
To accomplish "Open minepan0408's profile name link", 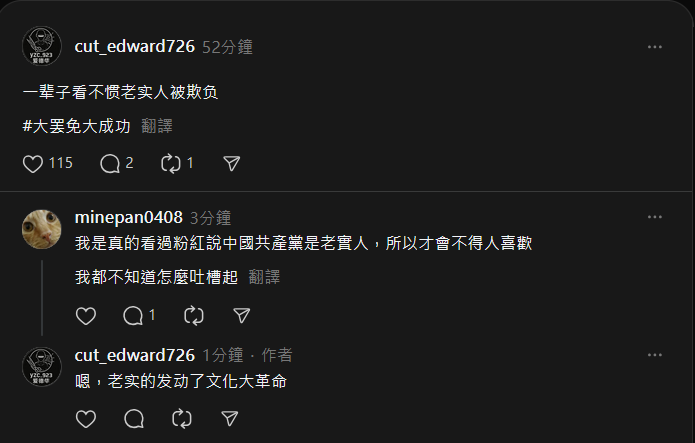I will tap(129, 217).
